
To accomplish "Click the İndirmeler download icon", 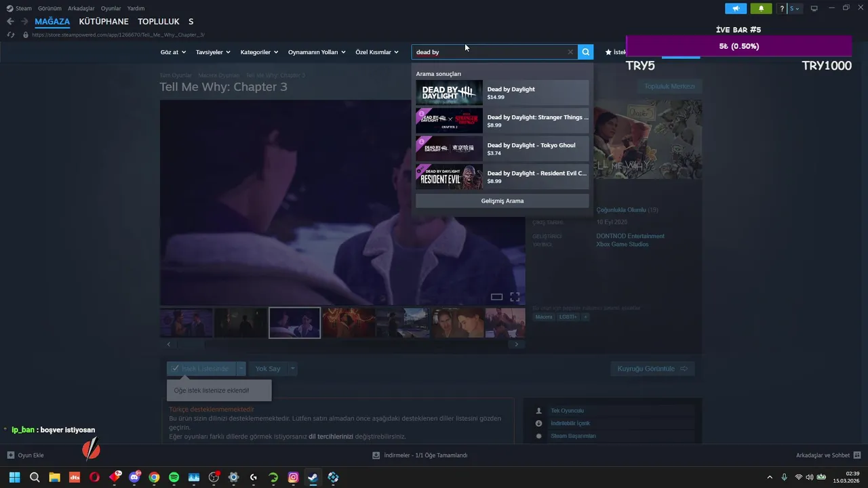I will 376,455.
